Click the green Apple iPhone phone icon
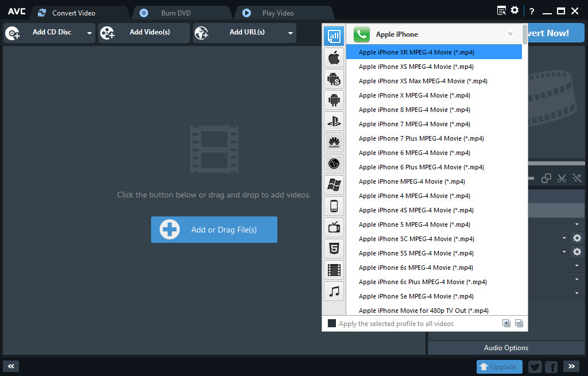588x376 pixels. click(x=362, y=34)
